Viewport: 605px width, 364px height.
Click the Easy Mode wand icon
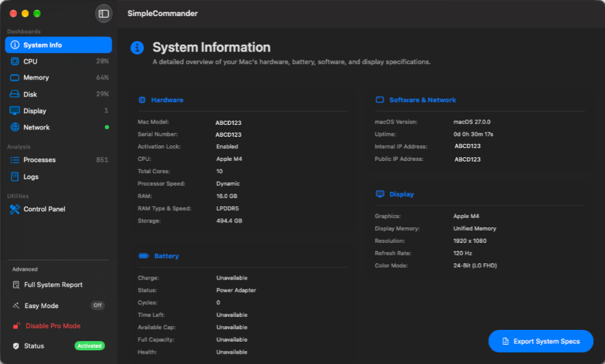pyautogui.click(x=16, y=306)
